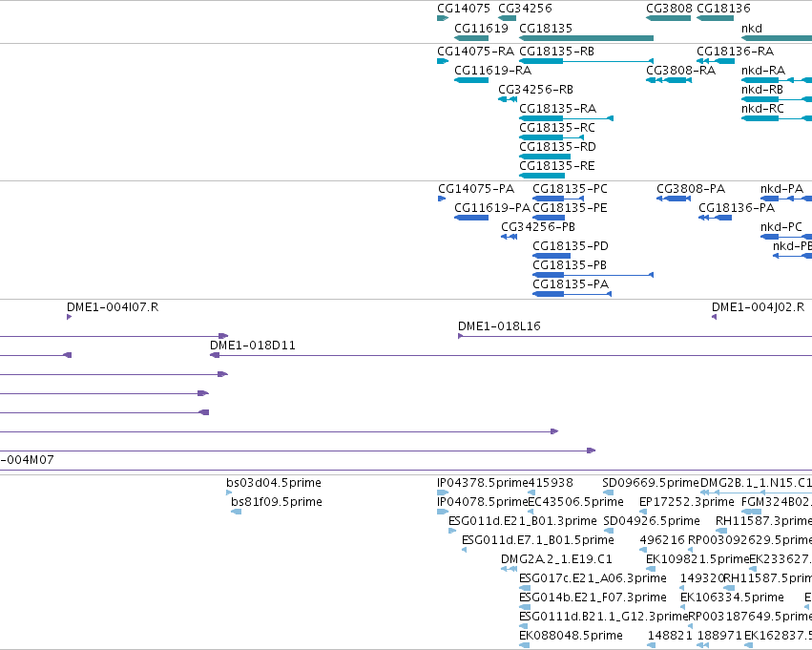Select the CG11619 gene label
This screenshot has width=812, height=650.
[481, 28]
